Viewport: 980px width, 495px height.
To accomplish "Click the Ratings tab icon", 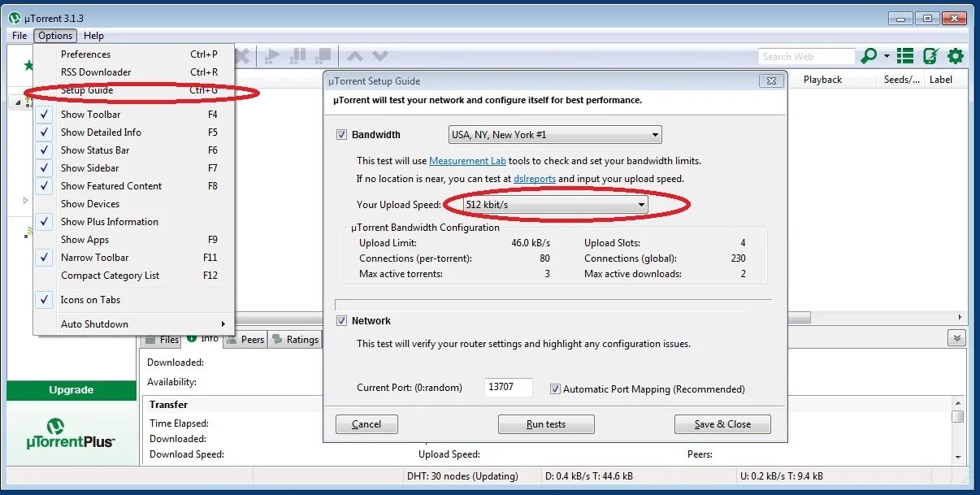I will [x=277, y=340].
